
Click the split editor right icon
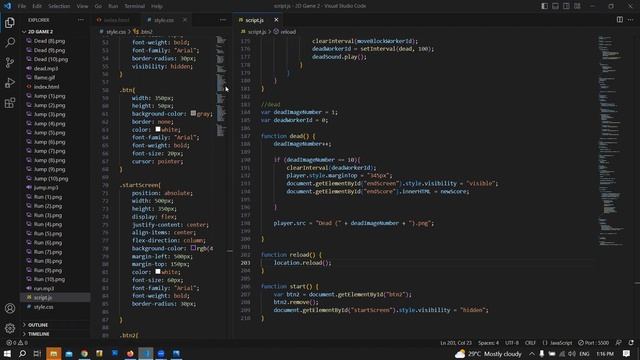[x=620, y=20]
